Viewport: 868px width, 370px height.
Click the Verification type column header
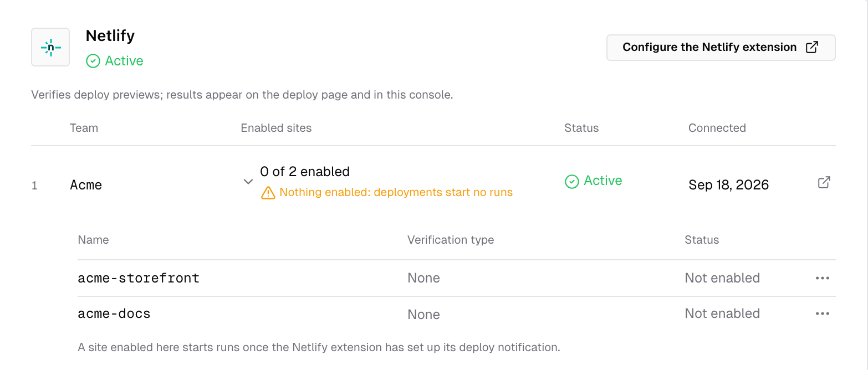451,240
